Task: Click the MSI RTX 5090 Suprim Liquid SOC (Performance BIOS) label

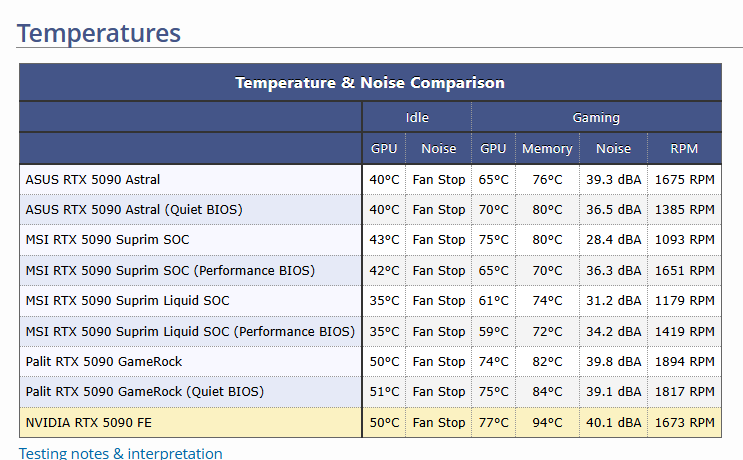Action: tap(190, 331)
